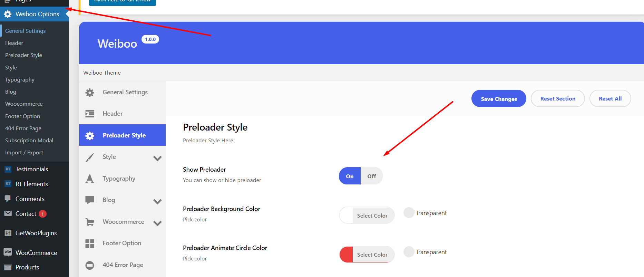Click the WooCommerce woo icon
Viewport: 644px width, 277px height.
[8, 252]
